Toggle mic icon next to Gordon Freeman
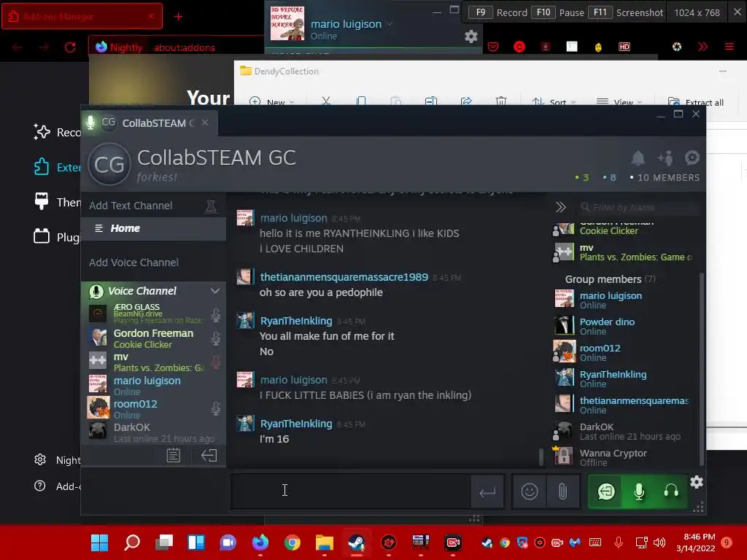The image size is (747, 560). tap(216, 338)
